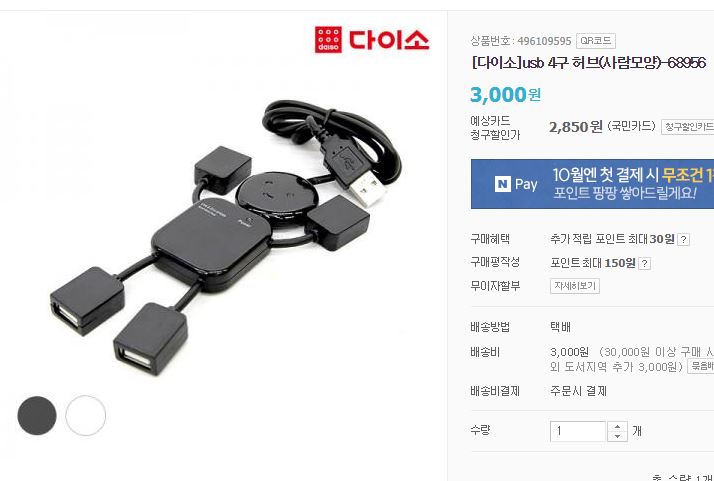This screenshot has width=714, height=481.
Task: Click the product number 496109595
Action: (x=544, y=41)
